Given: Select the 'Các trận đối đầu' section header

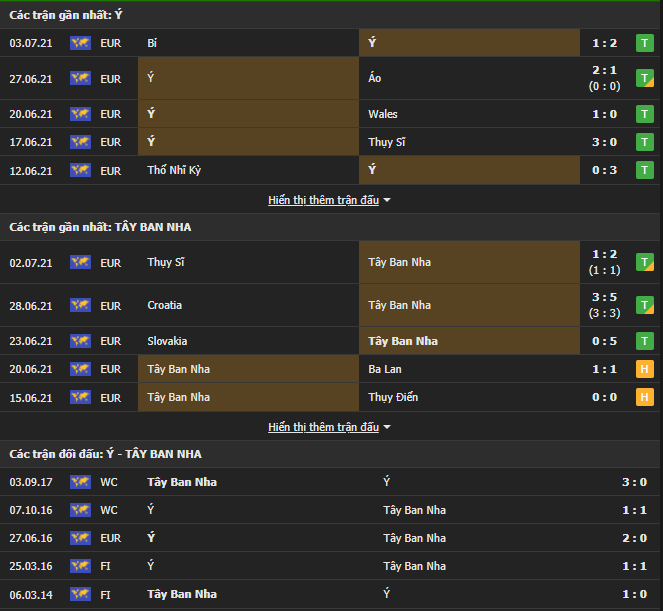Looking at the screenshot, I should [x=105, y=454].
